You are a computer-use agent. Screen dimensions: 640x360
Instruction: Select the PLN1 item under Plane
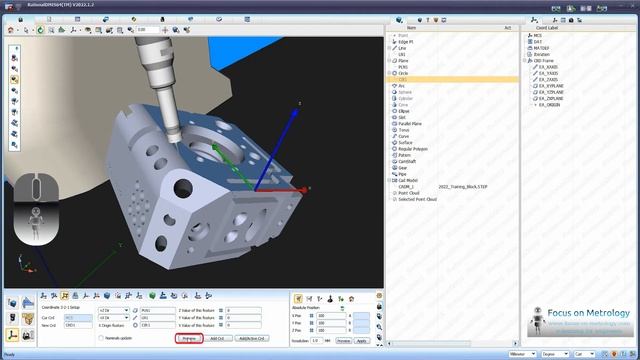pos(403,67)
